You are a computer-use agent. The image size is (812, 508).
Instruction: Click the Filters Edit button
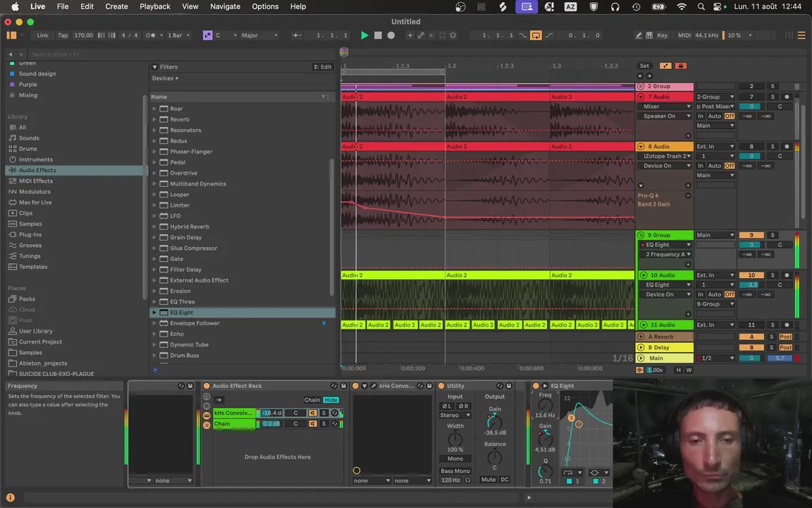[323, 67]
